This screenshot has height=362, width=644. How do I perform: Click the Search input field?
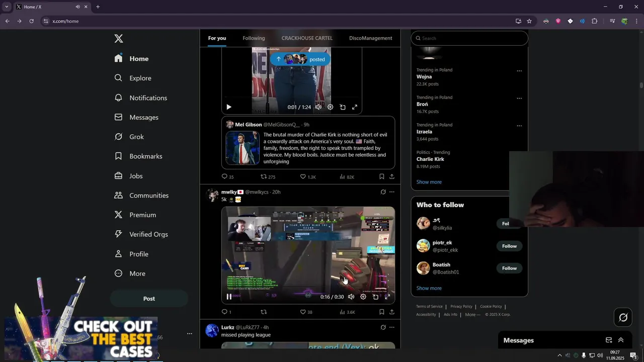(x=469, y=38)
